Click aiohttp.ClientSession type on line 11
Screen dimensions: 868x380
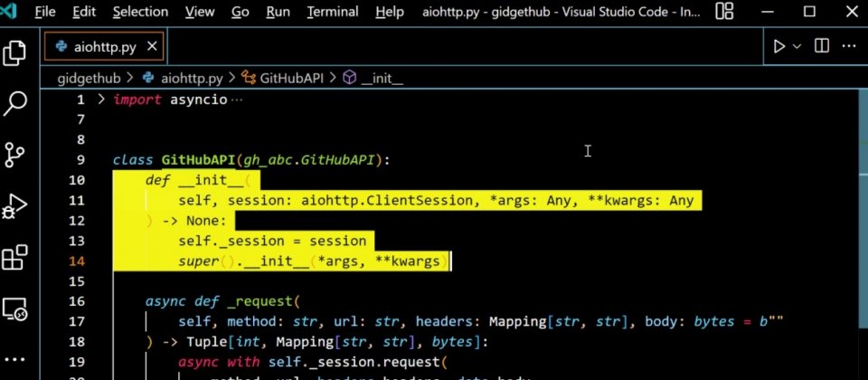click(x=389, y=201)
